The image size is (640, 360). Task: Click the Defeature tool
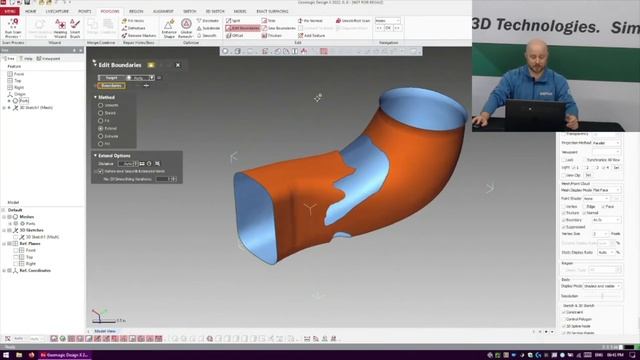click(x=133, y=28)
